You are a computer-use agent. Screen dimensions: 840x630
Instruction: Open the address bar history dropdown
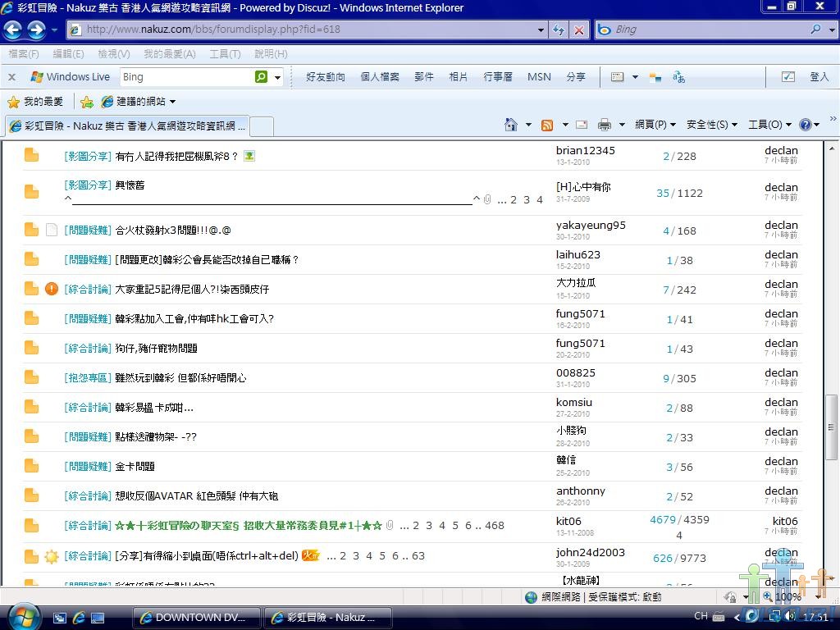coord(541,30)
